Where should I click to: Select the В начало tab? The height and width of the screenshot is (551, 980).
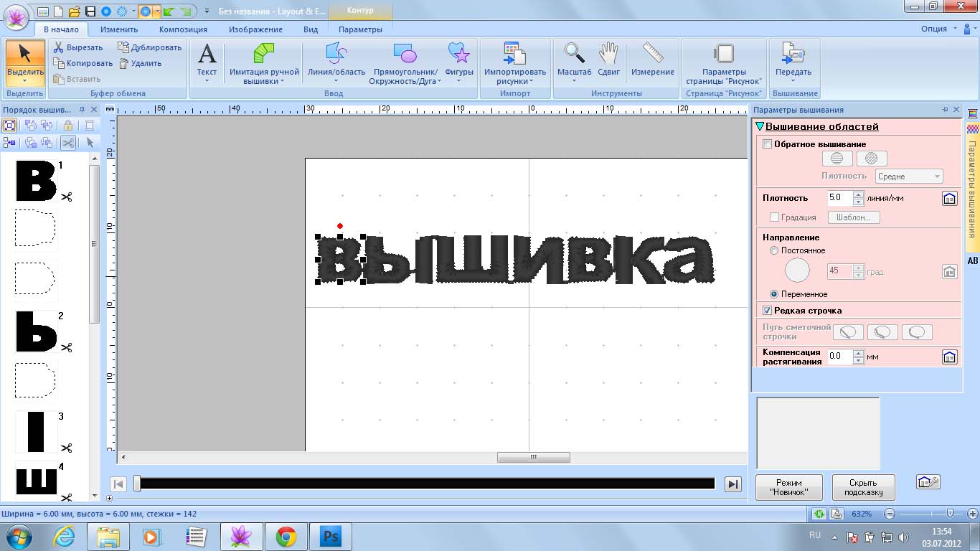pos(60,29)
